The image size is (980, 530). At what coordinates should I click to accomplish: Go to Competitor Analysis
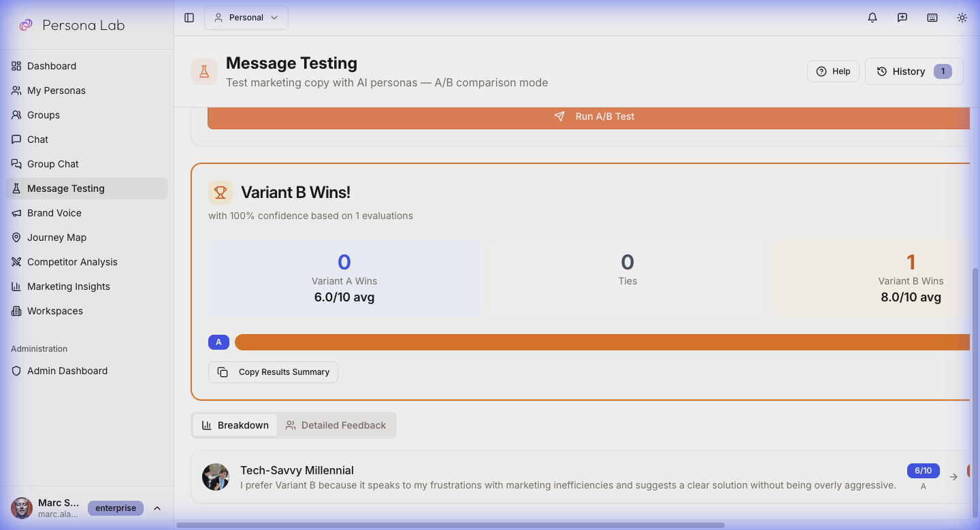click(x=86, y=262)
